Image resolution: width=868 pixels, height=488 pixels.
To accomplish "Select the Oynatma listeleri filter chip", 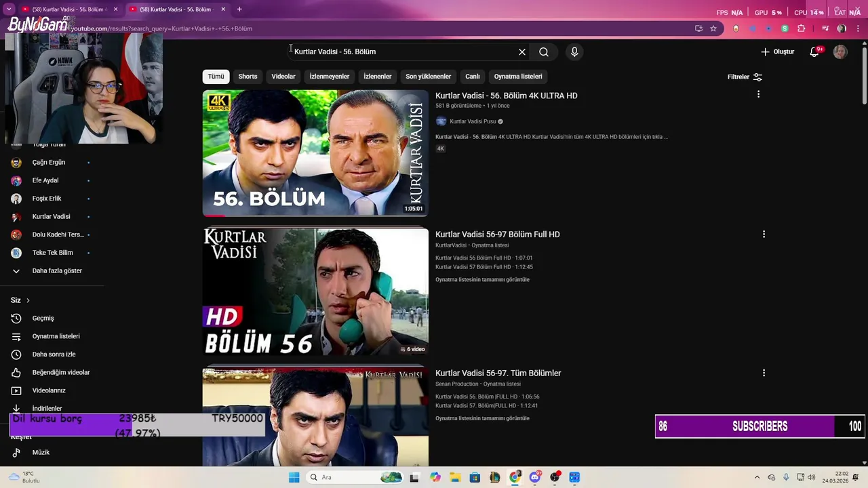I will 518,77.
